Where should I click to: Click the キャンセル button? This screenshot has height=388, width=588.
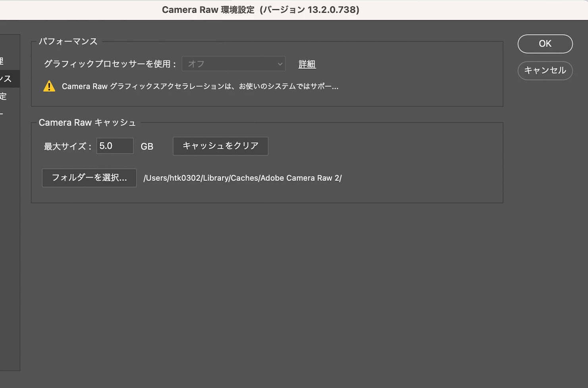(545, 70)
